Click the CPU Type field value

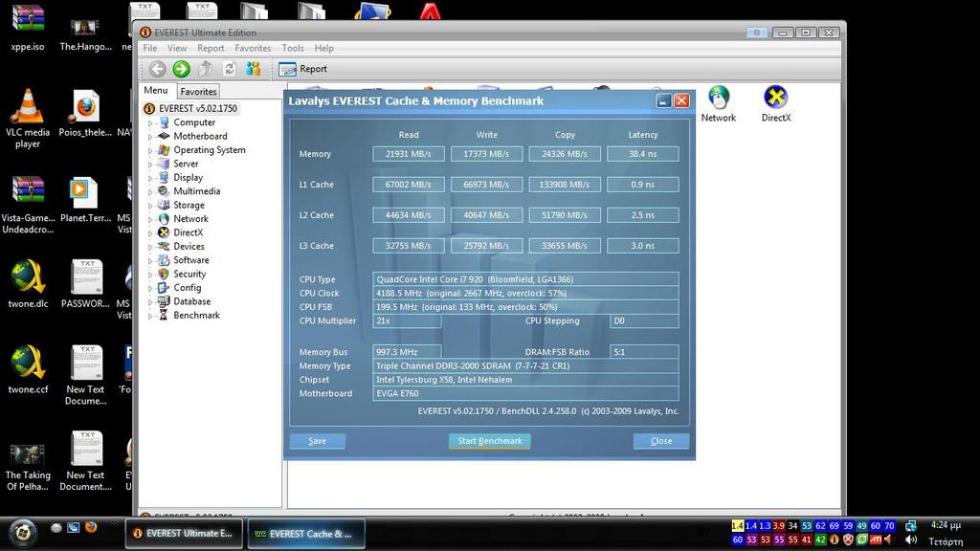point(525,279)
